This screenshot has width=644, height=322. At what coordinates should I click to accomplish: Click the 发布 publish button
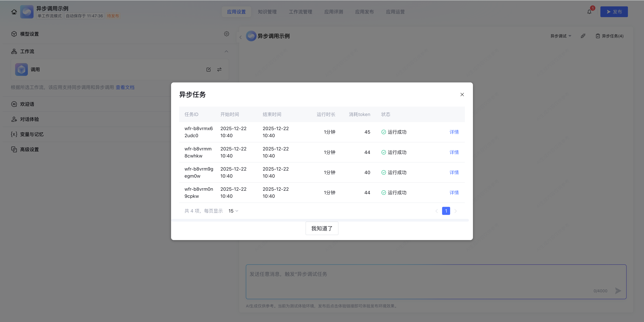point(614,12)
